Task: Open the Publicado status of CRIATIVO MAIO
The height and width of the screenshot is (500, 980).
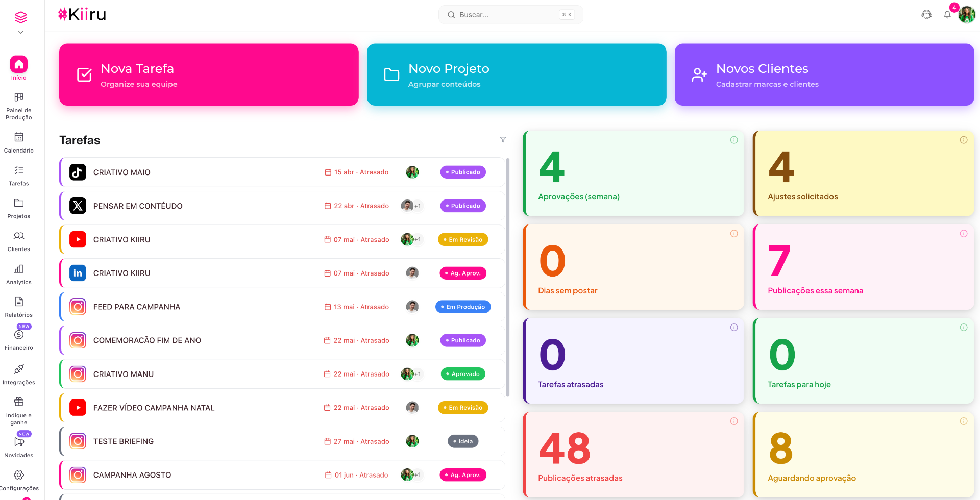Action: [x=463, y=172]
